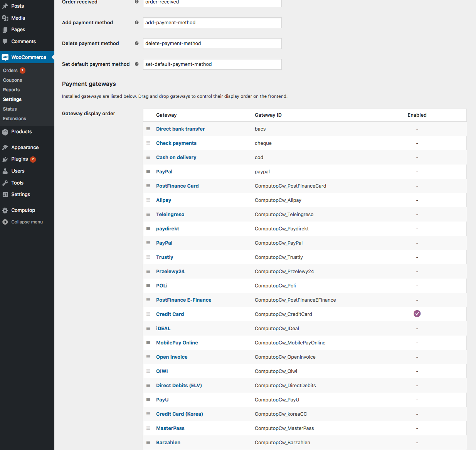Expand the Appearance menu in sidebar
This screenshot has height=450, width=476.
[x=25, y=148]
